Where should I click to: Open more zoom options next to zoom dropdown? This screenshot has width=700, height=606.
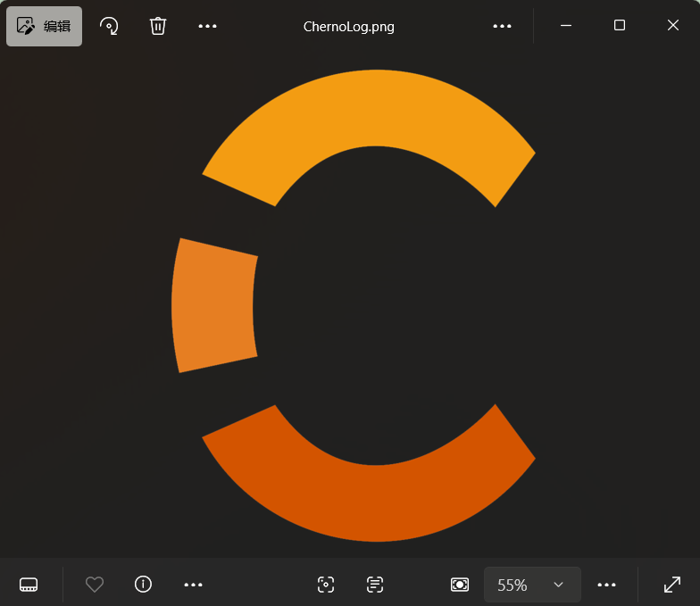coord(606,585)
